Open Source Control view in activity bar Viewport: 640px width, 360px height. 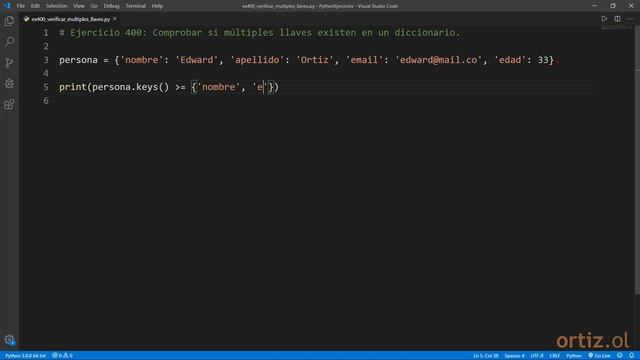9,62
